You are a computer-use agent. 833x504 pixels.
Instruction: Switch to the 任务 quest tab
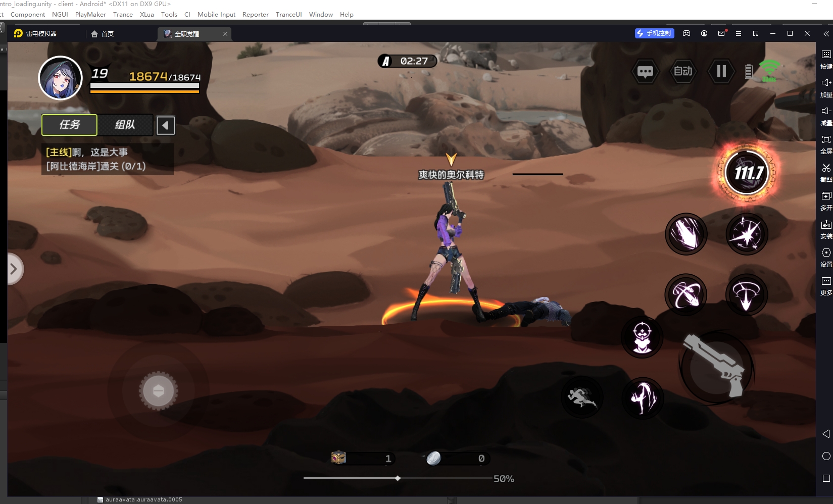(70, 125)
